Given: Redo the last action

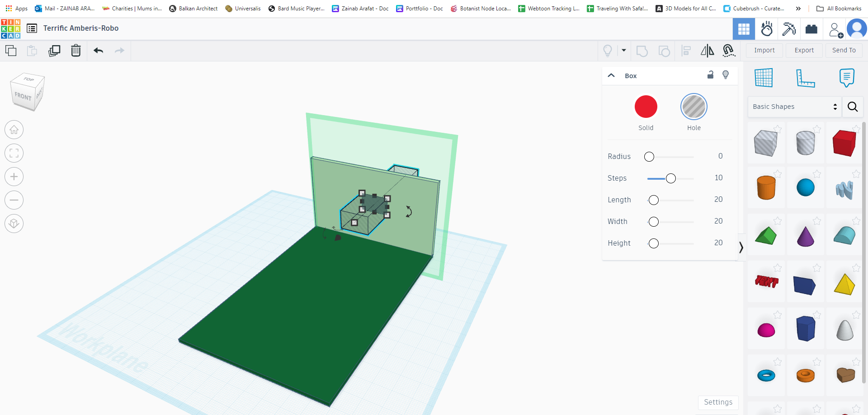Looking at the screenshot, I should tap(119, 51).
